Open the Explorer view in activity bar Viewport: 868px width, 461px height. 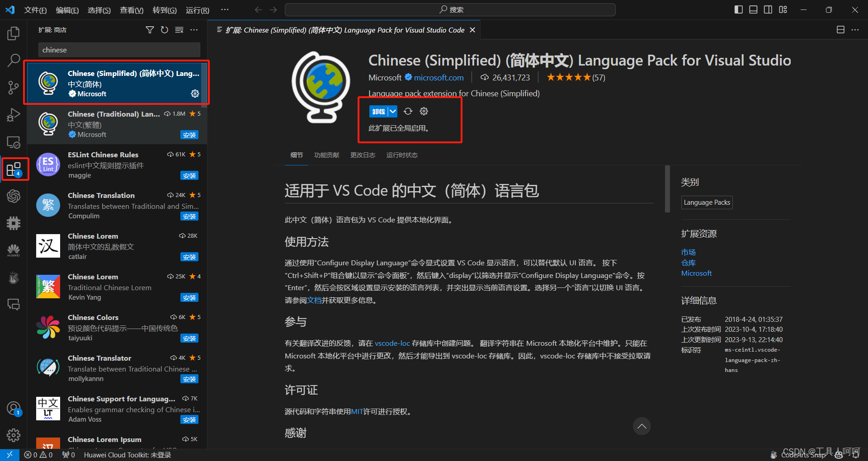coord(14,33)
